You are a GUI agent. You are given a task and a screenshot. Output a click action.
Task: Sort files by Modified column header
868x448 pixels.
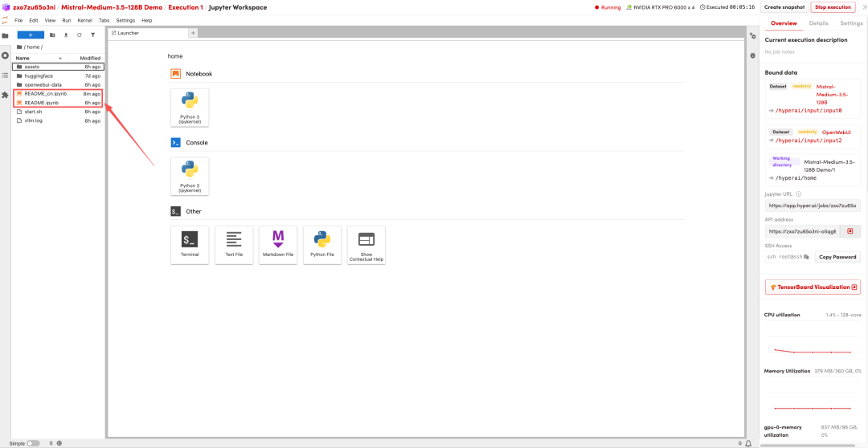pyautogui.click(x=86, y=58)
